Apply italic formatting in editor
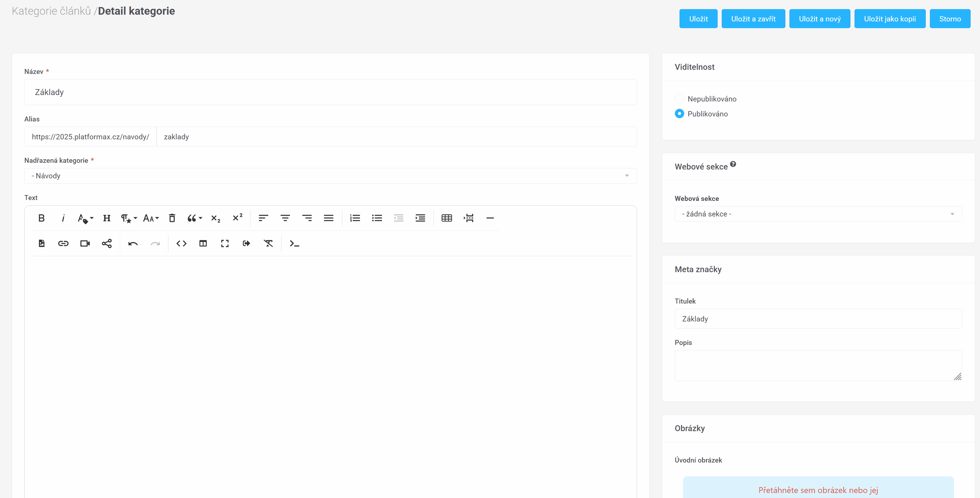The width and height of the screenshot is (980, 498). pyautogui.click(x=63, y=218)
